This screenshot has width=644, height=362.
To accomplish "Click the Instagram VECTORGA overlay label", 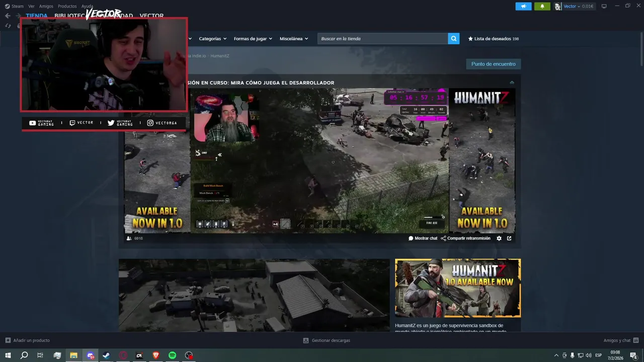I will pyautogui.click(x=162, y=123).
